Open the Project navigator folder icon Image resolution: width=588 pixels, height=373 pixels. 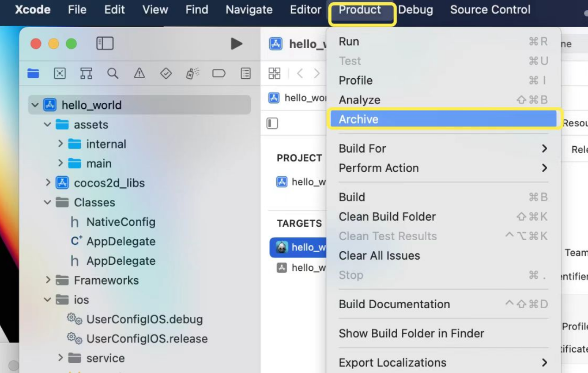click(x=33, y=73)
